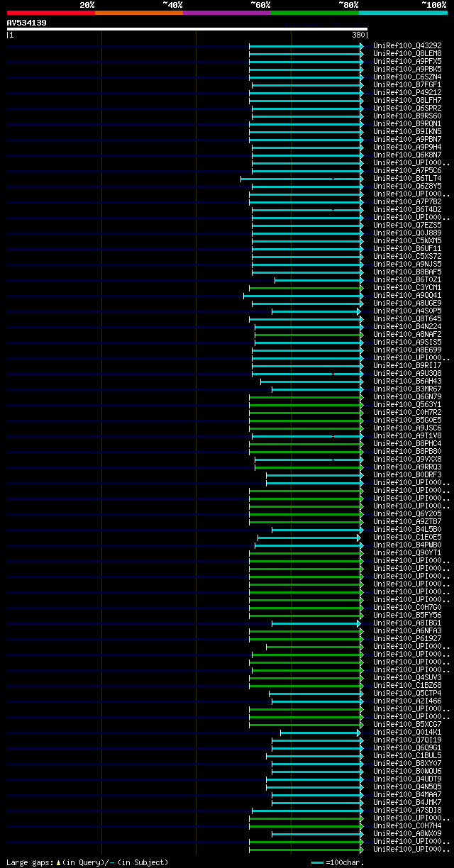Click the Large gaps legend text
454x868 pixels.
point(88,862)
